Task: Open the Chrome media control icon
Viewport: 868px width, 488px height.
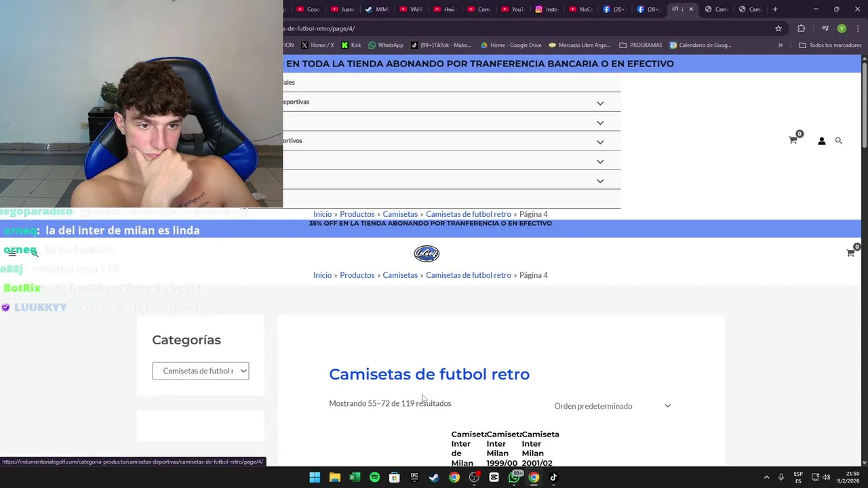Action: point(825,28)
